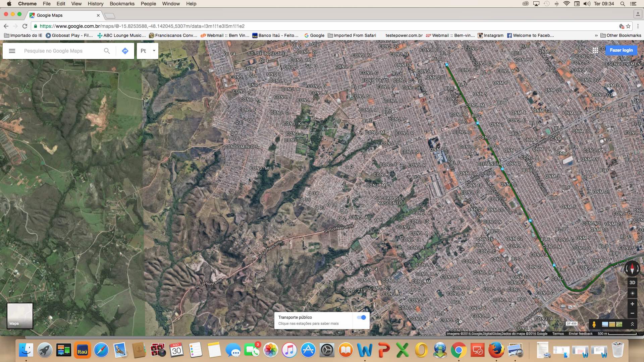The width and height of the screenshot is (644, 362).
Task: Zoom in with the plus button
Action: pyautogui.click(x=632, y=304)
